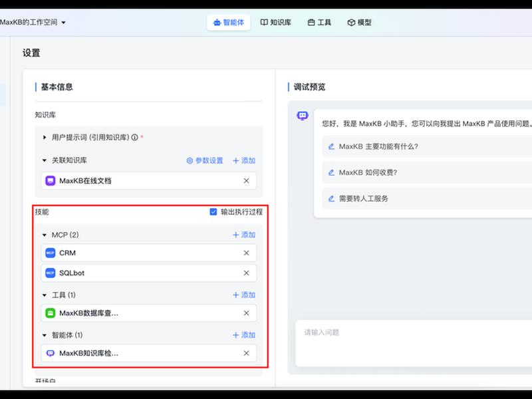Screen dimensions: 532x399
Task: Click the info icon beside 用户提示词
Action: pos(135,138)
